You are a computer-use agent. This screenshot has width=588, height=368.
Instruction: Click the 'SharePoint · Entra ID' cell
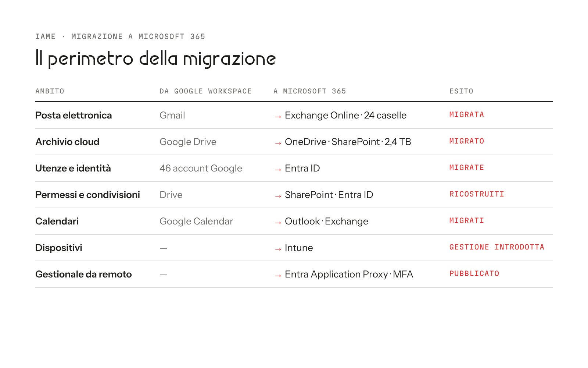click(x=329, y=195)
